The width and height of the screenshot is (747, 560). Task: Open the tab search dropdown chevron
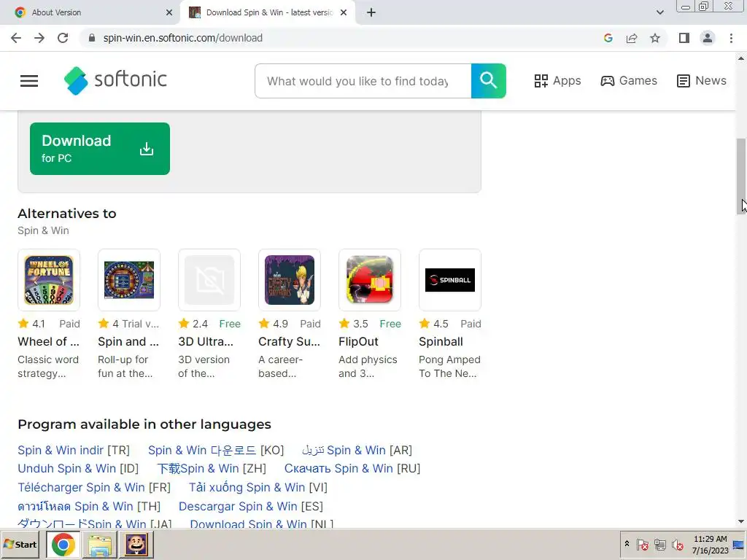[x=659, y=12]
